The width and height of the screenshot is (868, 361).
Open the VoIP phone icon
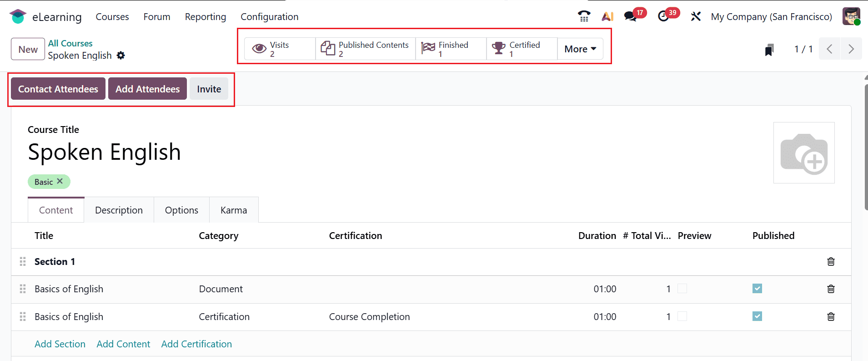tap(584, 16)
